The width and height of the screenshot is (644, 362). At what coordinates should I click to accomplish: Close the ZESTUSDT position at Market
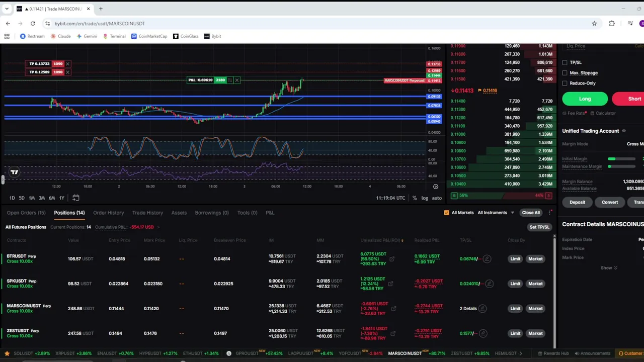coord(535,333)
